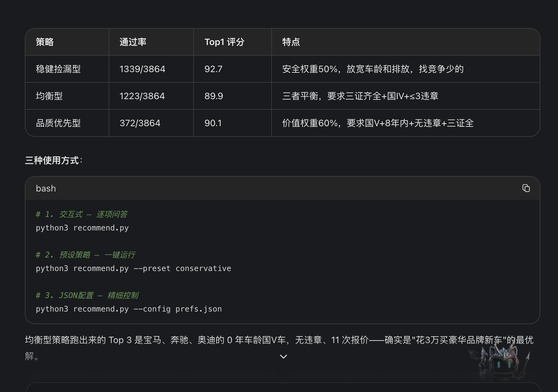The image size is (558, 392).
Task: Click the 1339/3864 pass rate cell
Action: click(x=142, y=69)
